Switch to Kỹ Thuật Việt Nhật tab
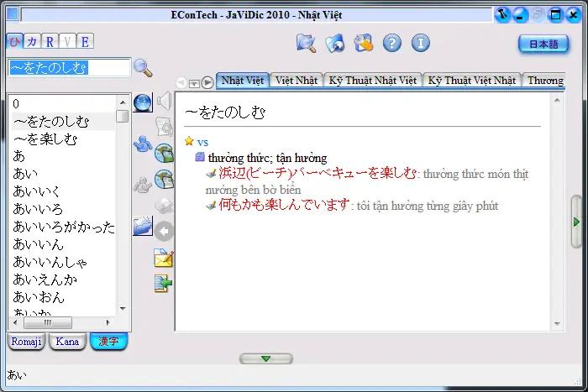Viewport: 588px width, 392px height. pyautogui.click(x=472, y=81)
